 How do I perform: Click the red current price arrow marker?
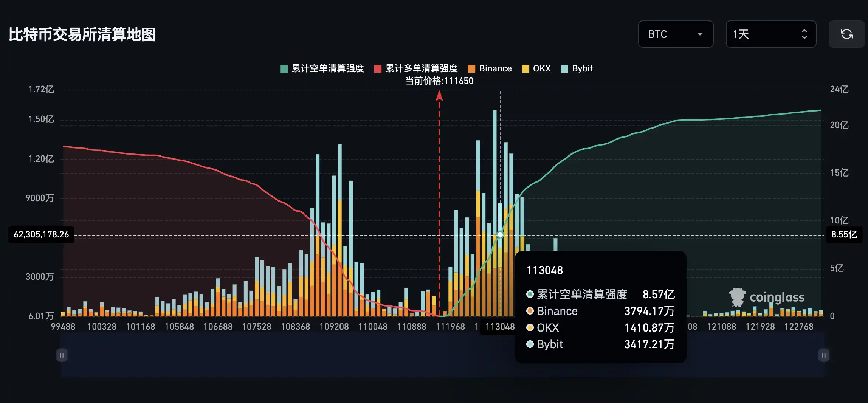click(x=439, y=96)
